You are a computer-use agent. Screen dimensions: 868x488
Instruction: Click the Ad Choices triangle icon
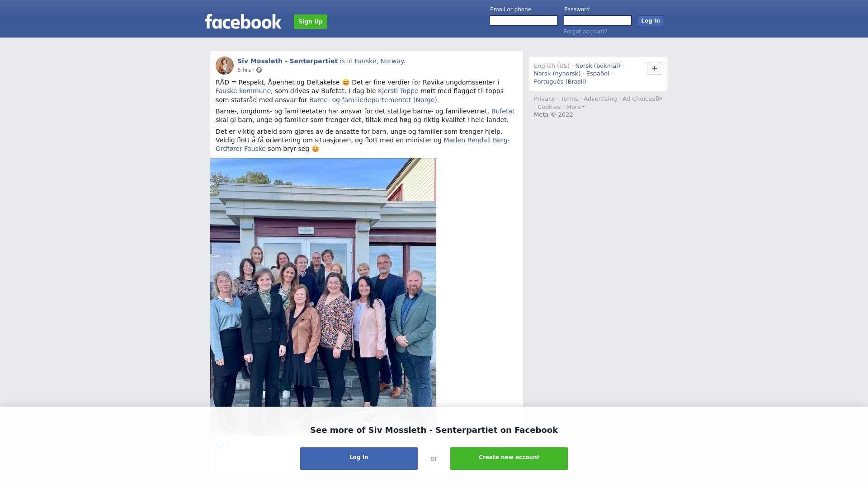click(659, 99)
